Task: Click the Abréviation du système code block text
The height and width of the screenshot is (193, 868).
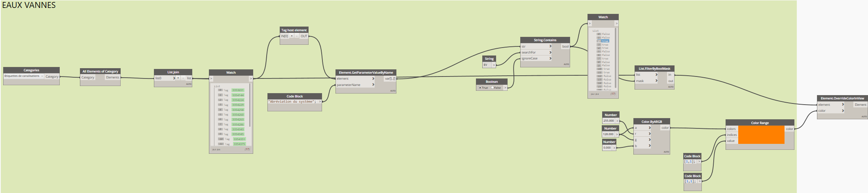Action: 292,101
